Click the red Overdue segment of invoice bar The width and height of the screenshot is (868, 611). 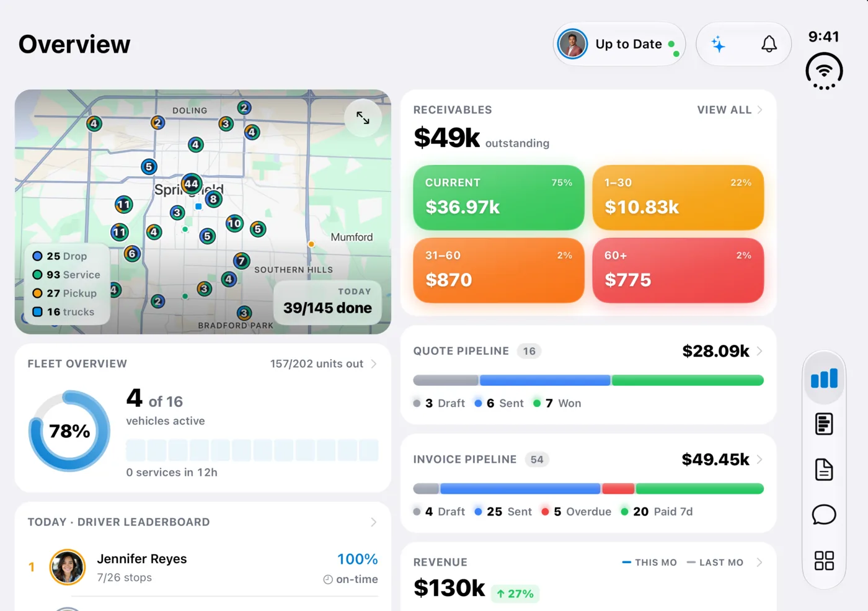coord(618,489)
